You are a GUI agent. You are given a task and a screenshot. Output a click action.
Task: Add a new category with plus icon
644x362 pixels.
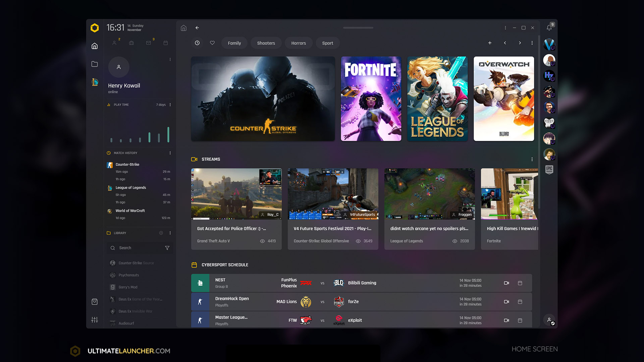[490, 43]
